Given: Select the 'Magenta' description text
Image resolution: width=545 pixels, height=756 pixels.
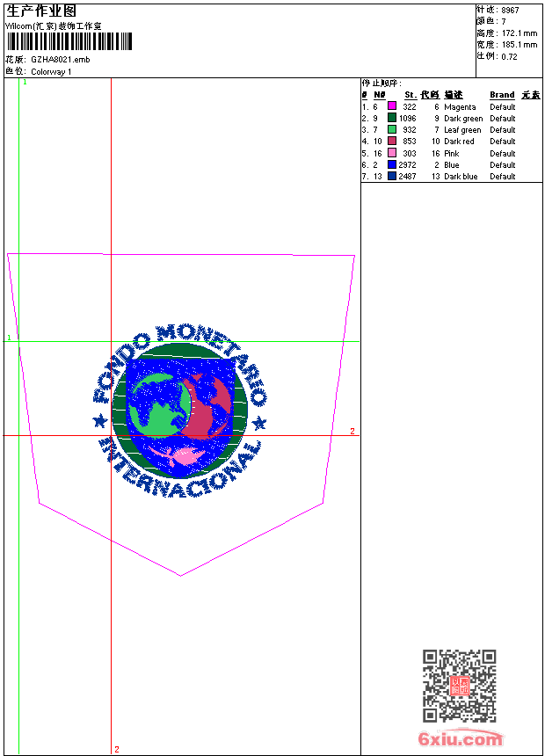Looking at the screenshot, I should click(x=460, y=107).
